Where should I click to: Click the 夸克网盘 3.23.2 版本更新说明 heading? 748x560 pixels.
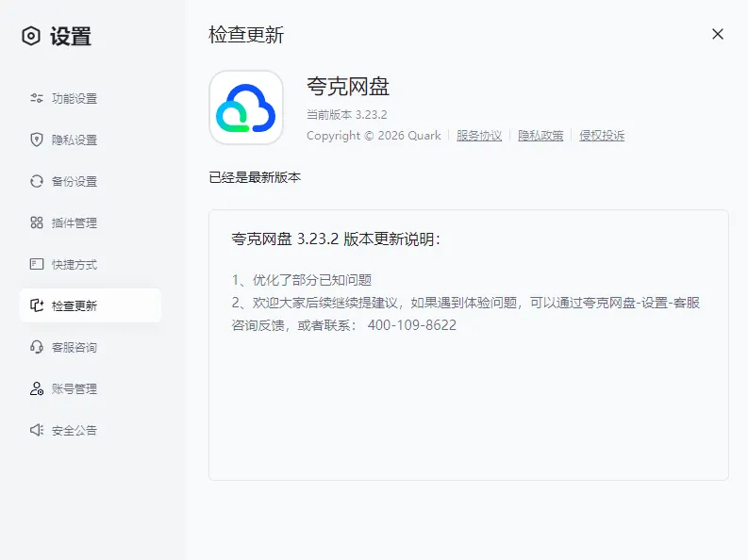(336, 239)
